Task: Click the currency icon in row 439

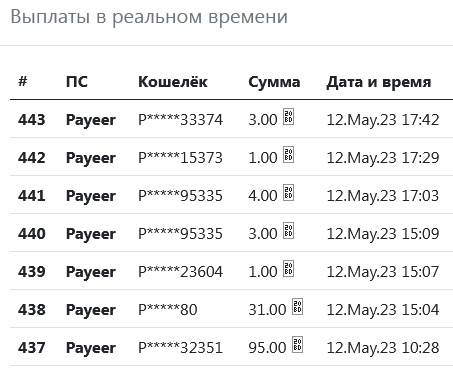Action: pyautogui.click(x=288, y=269)
